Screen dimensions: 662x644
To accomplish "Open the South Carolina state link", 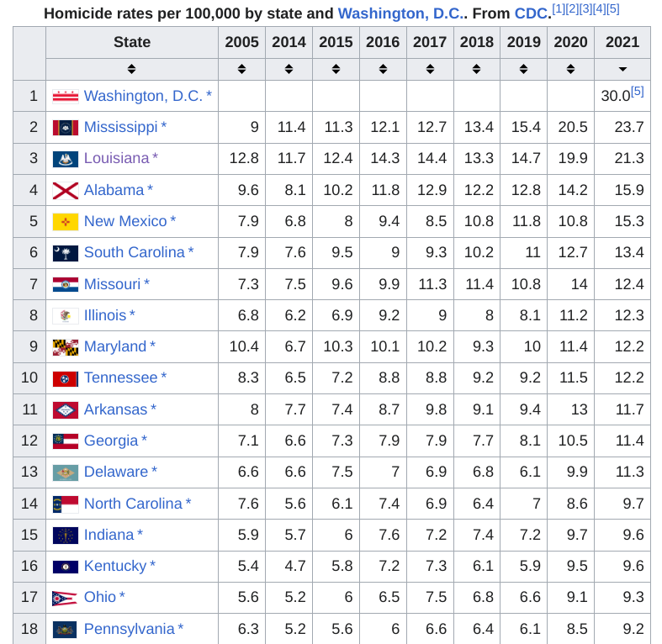I will [x=135, y=252].
